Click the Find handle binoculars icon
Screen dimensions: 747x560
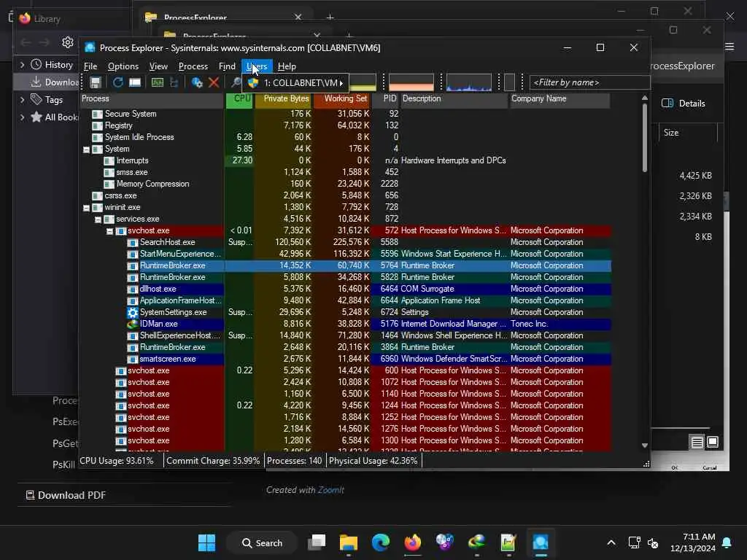(x=236, y=82)
